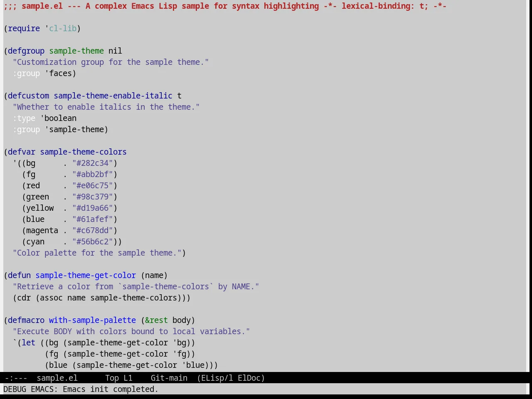Click 'with-sample-palette' macro name

click(x=92, y=320)
